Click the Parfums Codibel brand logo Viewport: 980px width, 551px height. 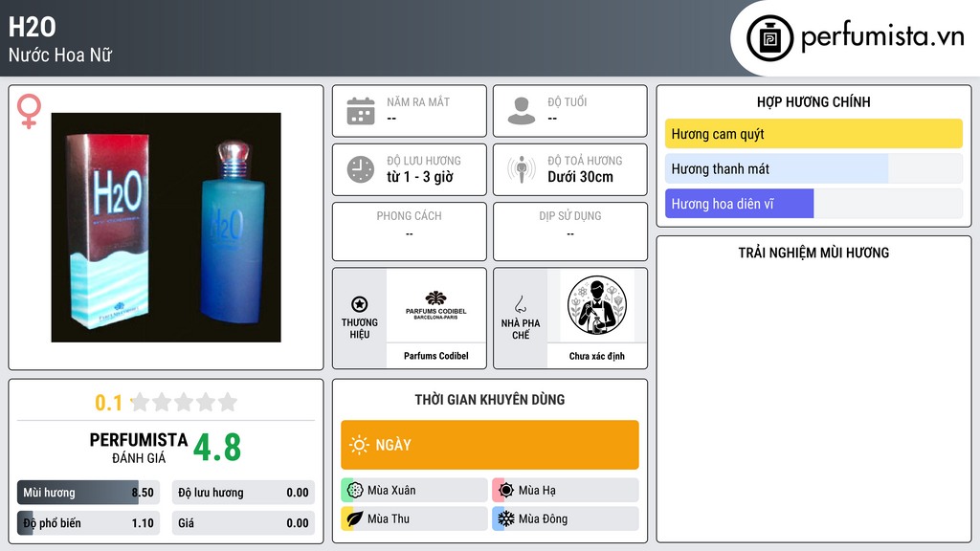point(435,305)
